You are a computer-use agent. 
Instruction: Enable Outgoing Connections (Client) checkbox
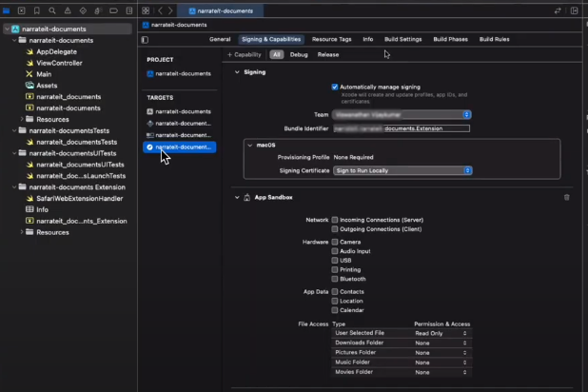pos(335,229)
